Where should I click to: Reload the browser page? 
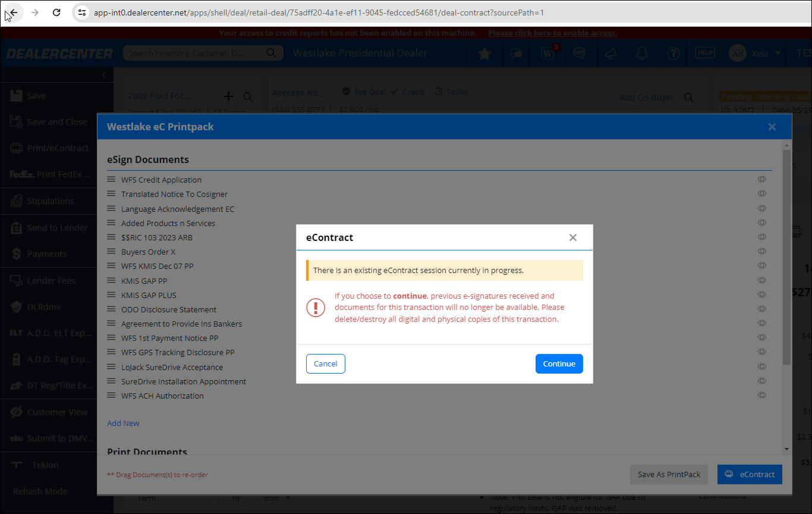pyautogui.click(x=56, y=12)
